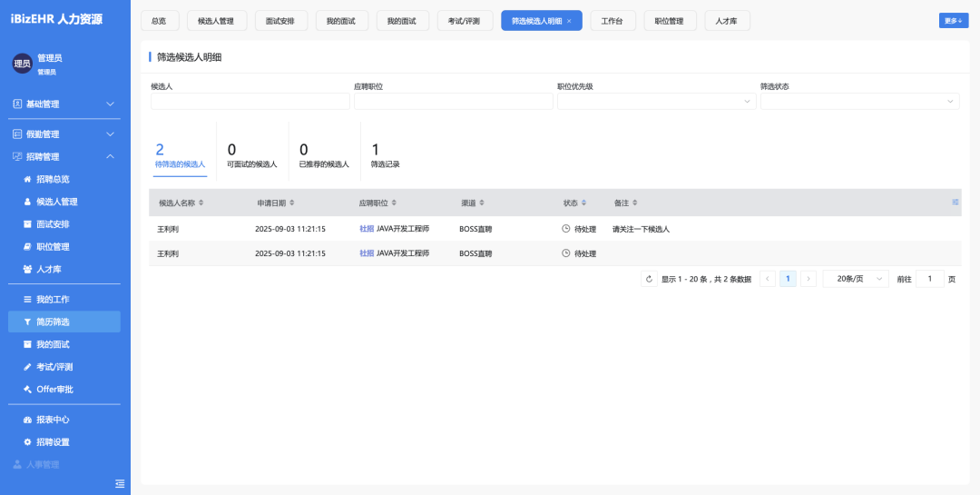Image resolution: width=980 pixels, height=495 pixels.
Task: Click the 管理员 user avatar
Action: tap(22, 64)
